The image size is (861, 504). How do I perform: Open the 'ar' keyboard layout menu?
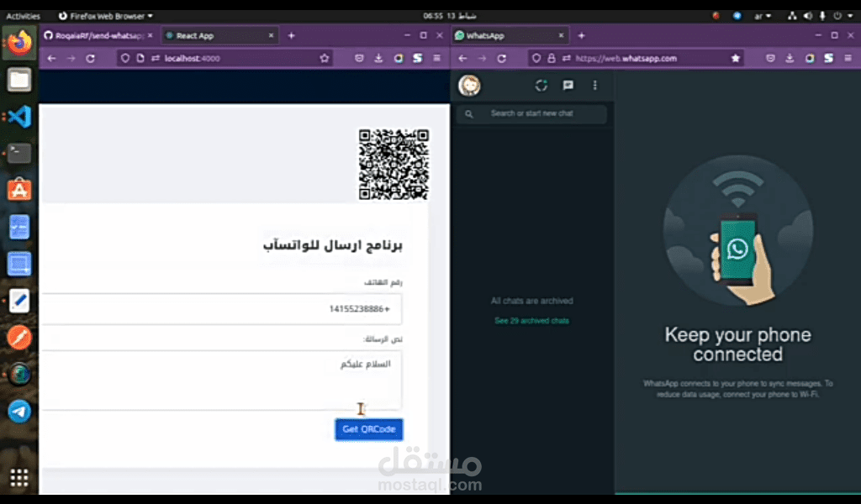pos(759,14)
